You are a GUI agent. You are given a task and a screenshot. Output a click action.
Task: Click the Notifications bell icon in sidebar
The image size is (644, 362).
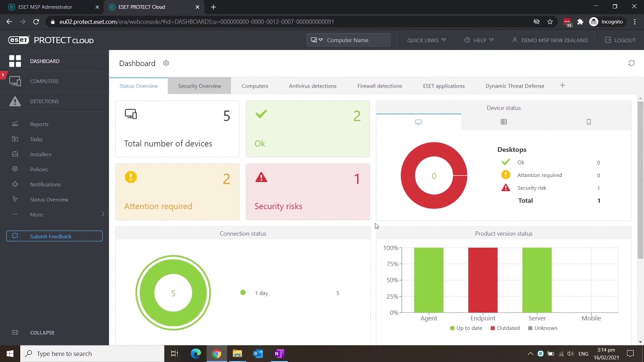[x=15, y=185]
